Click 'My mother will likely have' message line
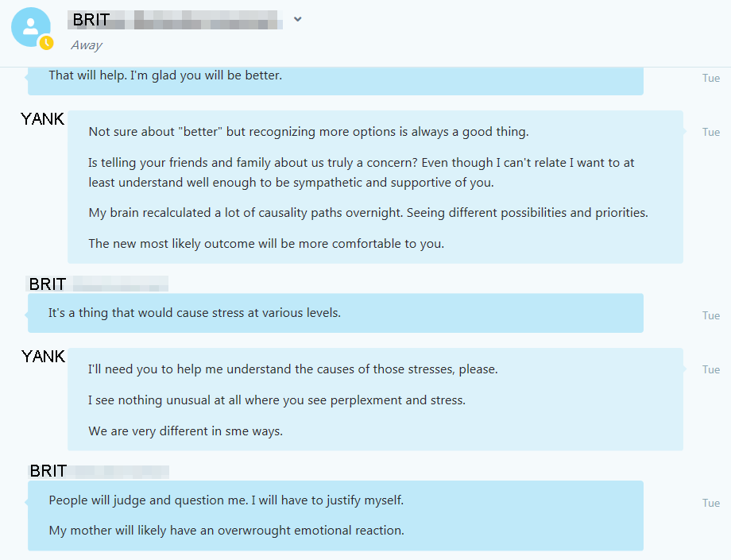 click(226, 531)
